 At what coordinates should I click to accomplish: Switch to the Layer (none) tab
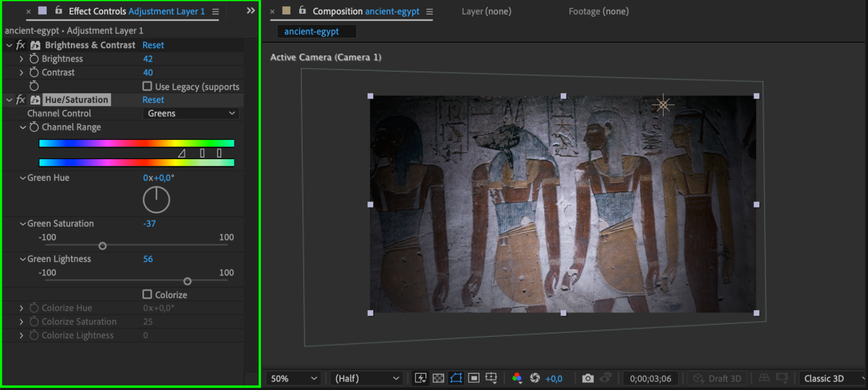[x=486, y=11]
